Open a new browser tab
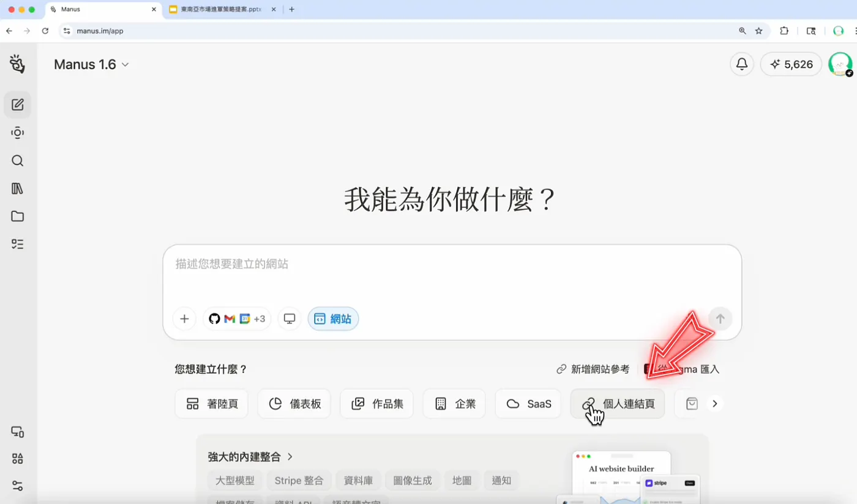 click(x=291, y=9)
